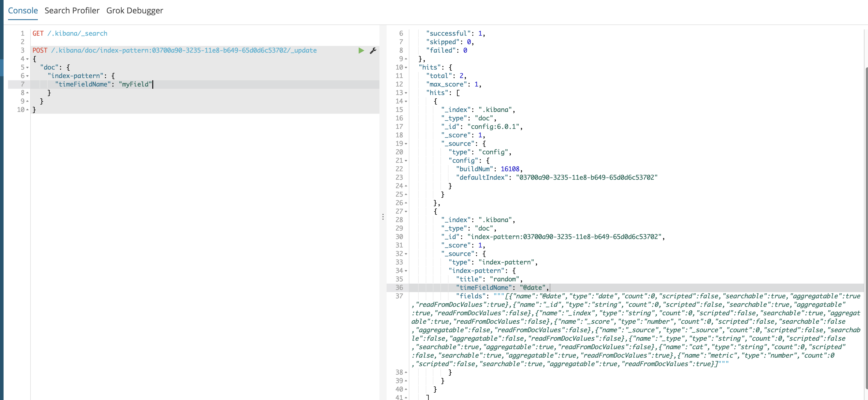Fold the "config" object at output line 21
Screen dimensions: 868x400
click(x=406, y=161)
